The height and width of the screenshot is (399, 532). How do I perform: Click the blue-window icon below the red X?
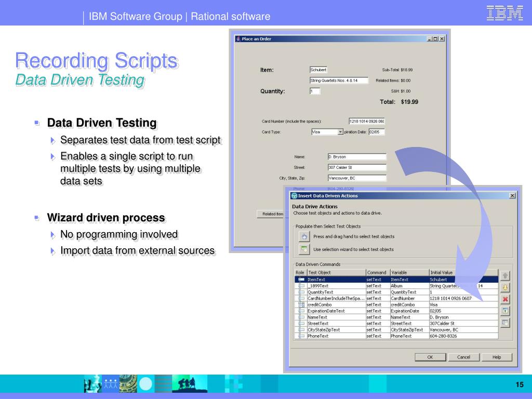505,311
